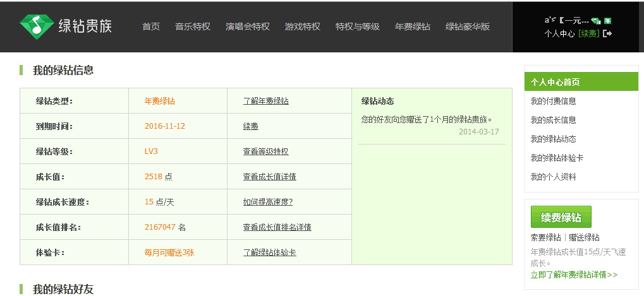The width and height of the screenshot is (644, 296).
Task: Click the 成长值 row label
Action: (51, 177)
